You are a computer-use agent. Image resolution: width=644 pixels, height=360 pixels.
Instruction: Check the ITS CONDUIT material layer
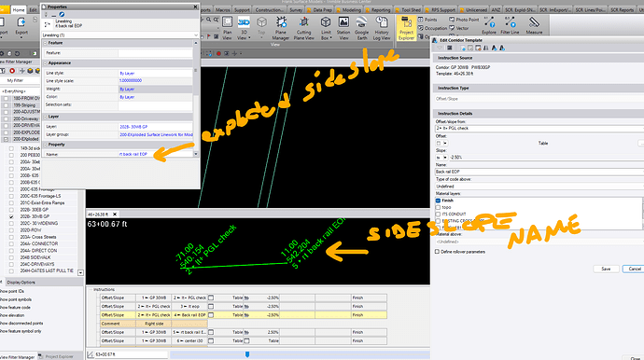[438, 214]
